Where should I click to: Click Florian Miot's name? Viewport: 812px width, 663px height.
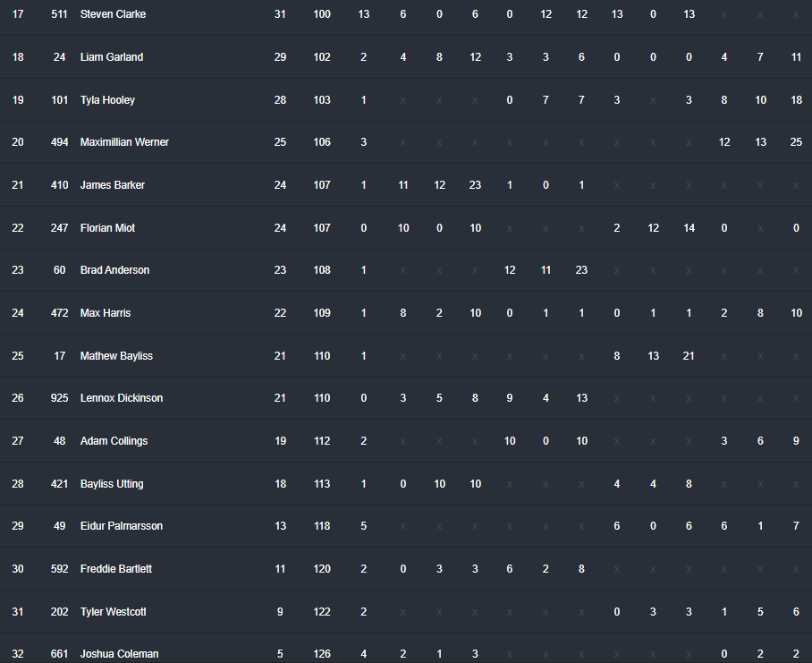(x=107, y=228)
